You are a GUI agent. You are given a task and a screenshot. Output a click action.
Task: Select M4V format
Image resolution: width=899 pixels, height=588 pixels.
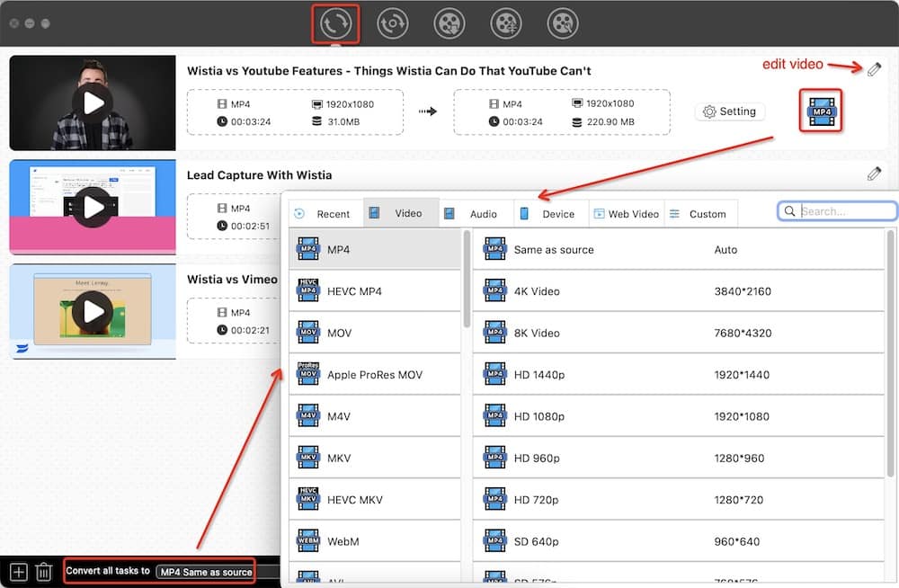pyautogui.click(x=375, y=416)
